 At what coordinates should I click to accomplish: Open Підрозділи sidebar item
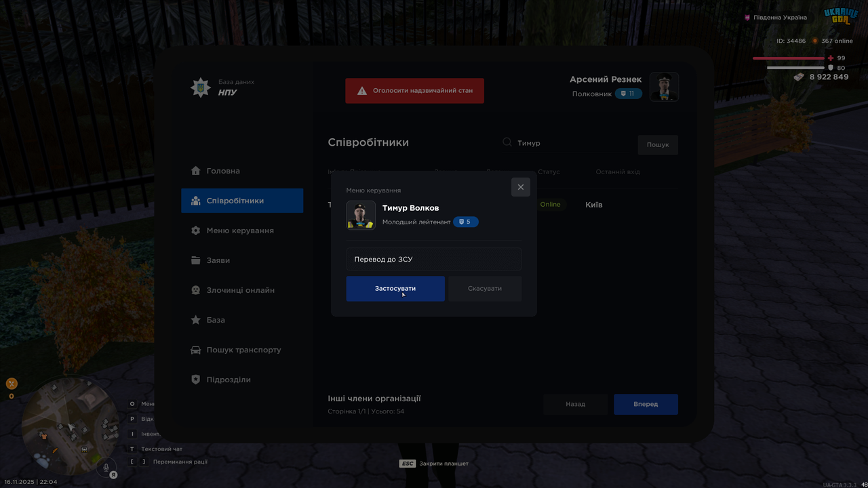(x=242, y=380)
